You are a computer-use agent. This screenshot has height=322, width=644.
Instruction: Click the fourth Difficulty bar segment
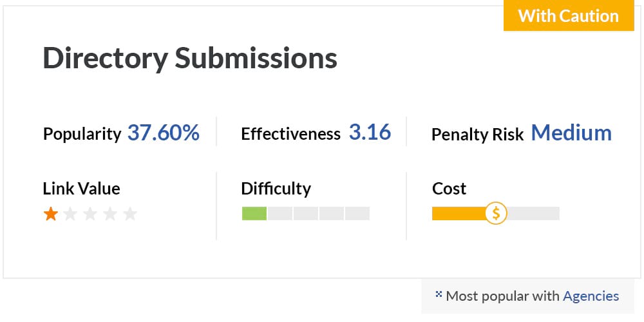tap(332, 213)
